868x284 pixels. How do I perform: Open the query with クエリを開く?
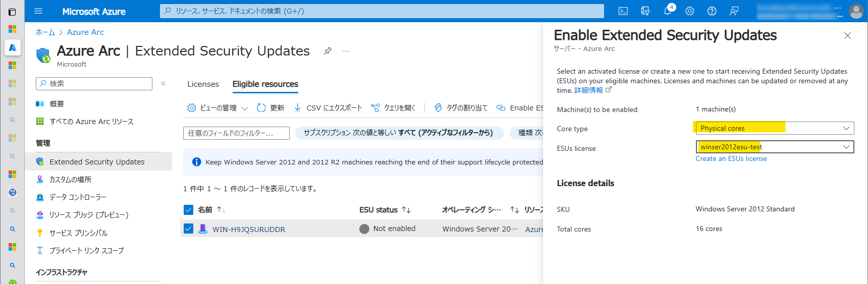(393, 108)
